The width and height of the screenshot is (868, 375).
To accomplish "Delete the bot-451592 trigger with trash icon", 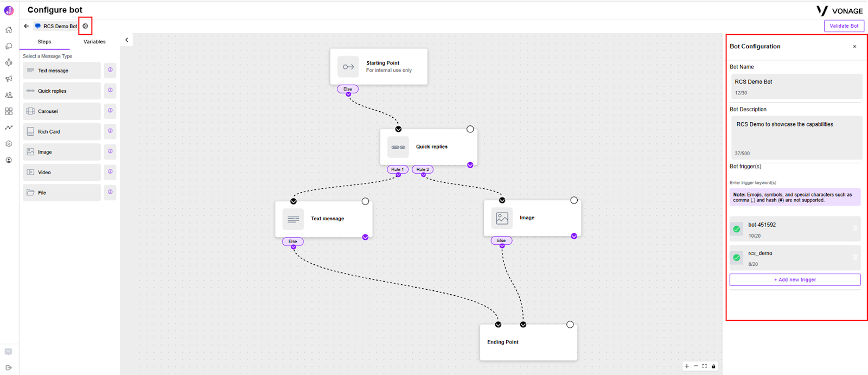I will 855,228.
